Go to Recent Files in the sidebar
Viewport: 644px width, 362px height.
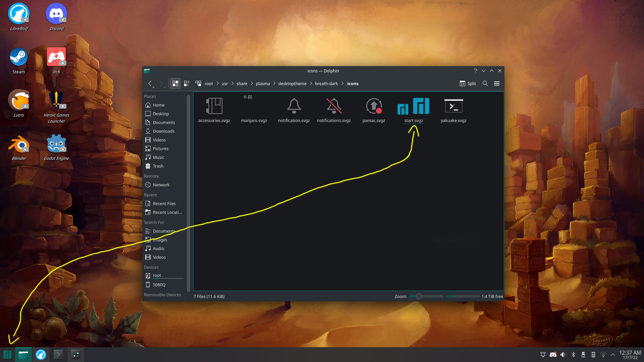point(164,203)
